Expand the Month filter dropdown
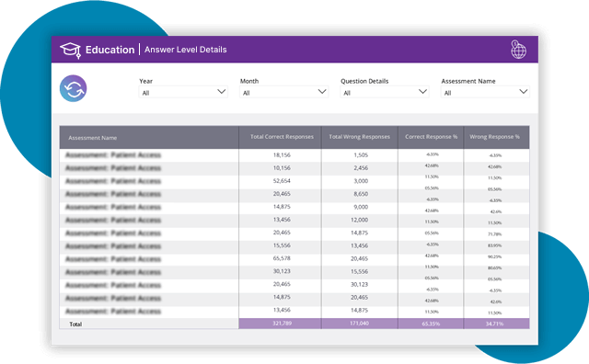 point(284,92)
